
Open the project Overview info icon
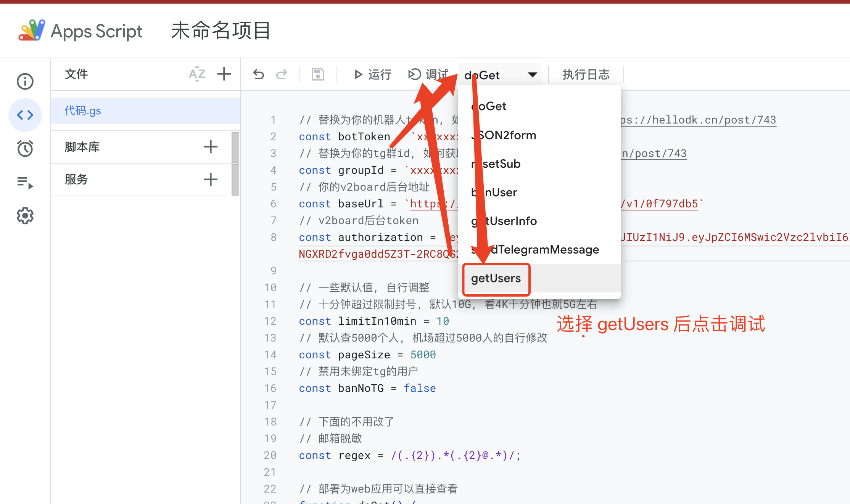point(25,81)
